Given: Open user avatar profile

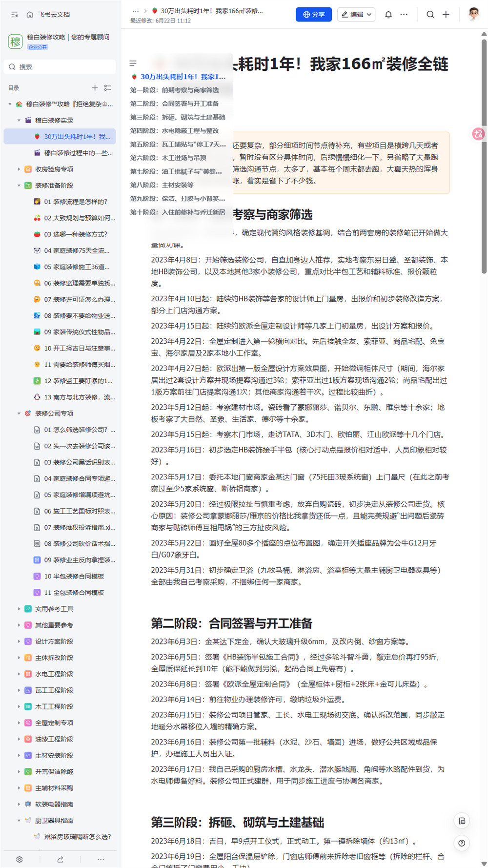Looking at the screenshot, I should coord(473,14).
